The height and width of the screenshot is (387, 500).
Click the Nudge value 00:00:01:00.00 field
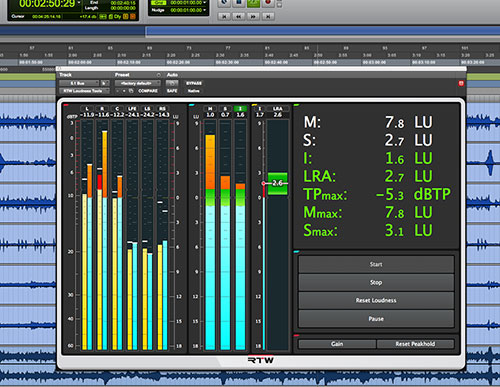pos(186,10)
